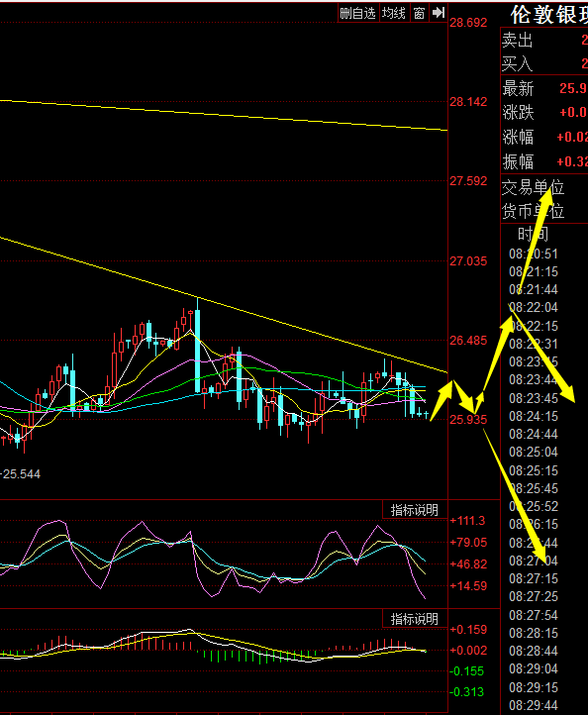Toggle the 均线 moving average button

[394, 13]
